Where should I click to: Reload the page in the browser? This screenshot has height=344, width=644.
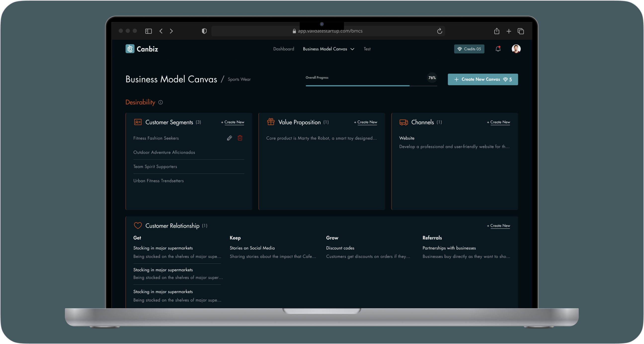pyautogui.click(x=440, y=31)
